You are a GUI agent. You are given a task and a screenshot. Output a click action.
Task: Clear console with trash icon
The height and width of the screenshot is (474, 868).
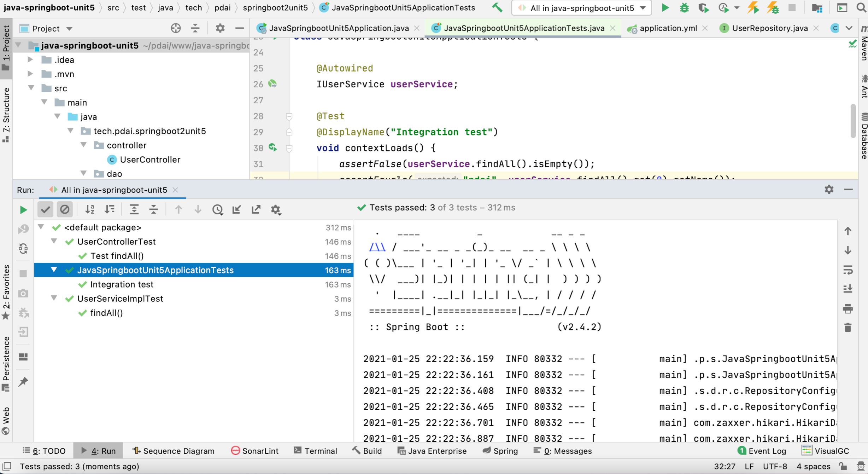[x=848, y=328]
